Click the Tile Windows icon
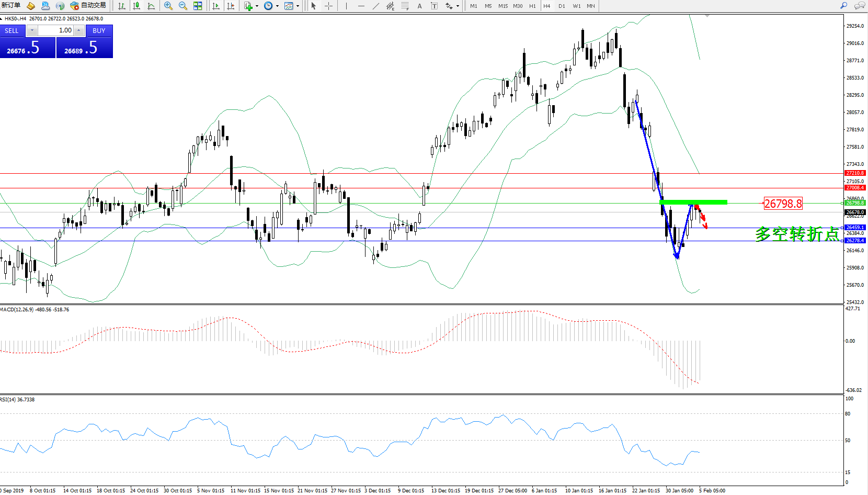The width and height of the screenshot is (868, 495). [198, 6]
